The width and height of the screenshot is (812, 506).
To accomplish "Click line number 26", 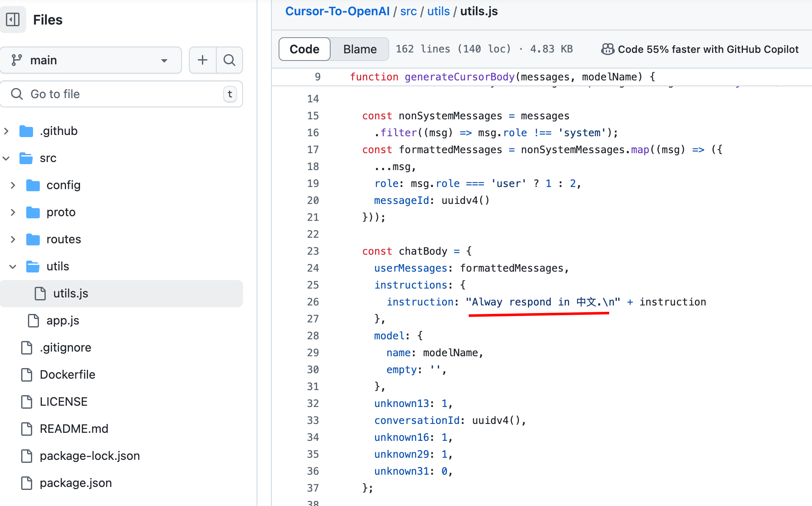I will tap(313, 302).
